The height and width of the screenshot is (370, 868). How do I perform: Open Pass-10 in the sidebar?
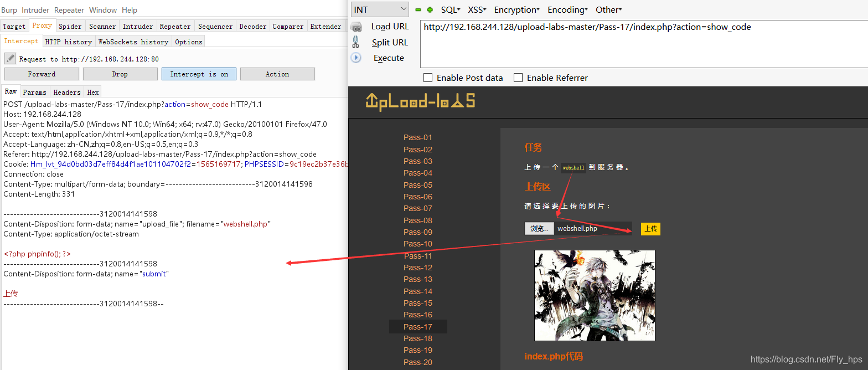coord(418,244)
